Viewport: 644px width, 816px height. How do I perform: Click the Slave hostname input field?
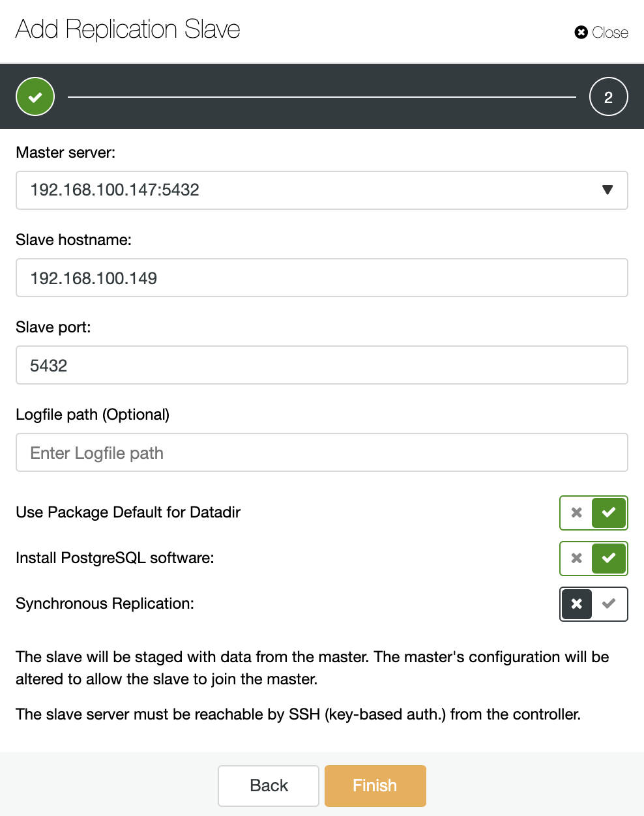(x=322, y=278)
